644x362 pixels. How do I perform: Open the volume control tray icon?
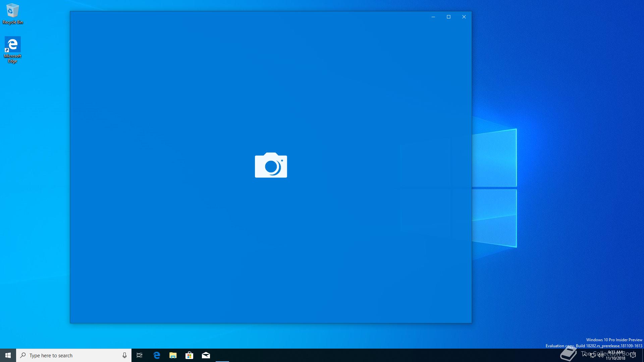point(601,355)
